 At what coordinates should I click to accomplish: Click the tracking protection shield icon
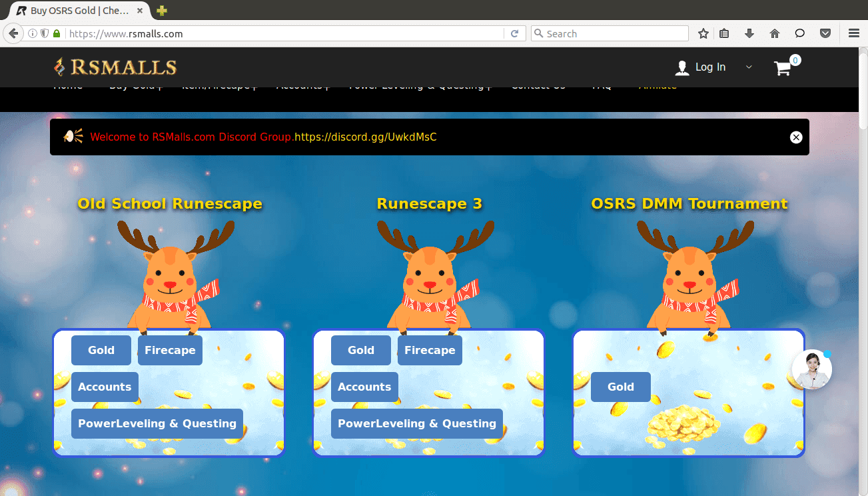coord(45,33)
